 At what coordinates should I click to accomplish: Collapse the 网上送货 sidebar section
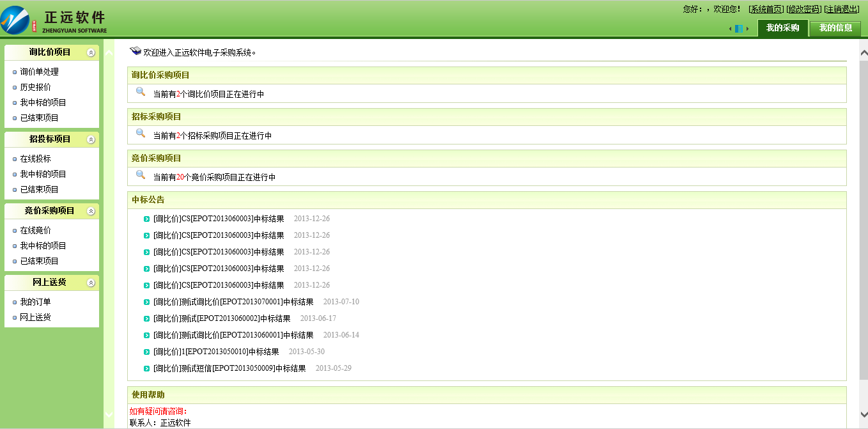point(91,283)
